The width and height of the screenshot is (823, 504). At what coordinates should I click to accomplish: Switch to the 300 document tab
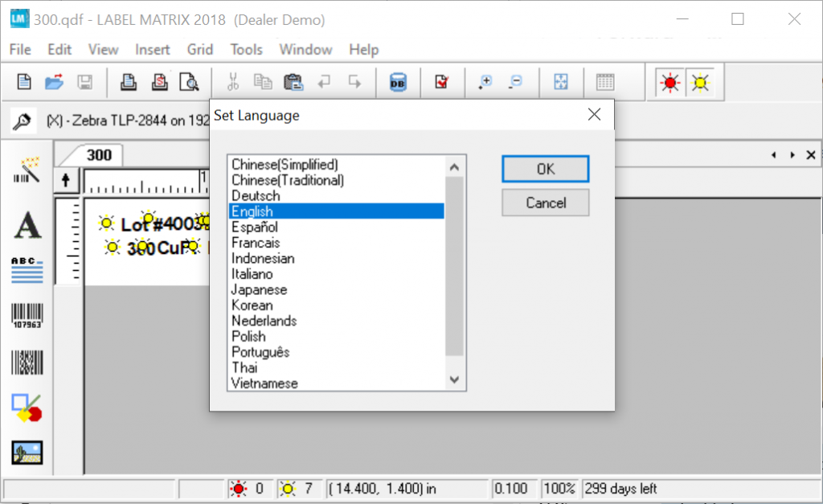pos(99,155)
